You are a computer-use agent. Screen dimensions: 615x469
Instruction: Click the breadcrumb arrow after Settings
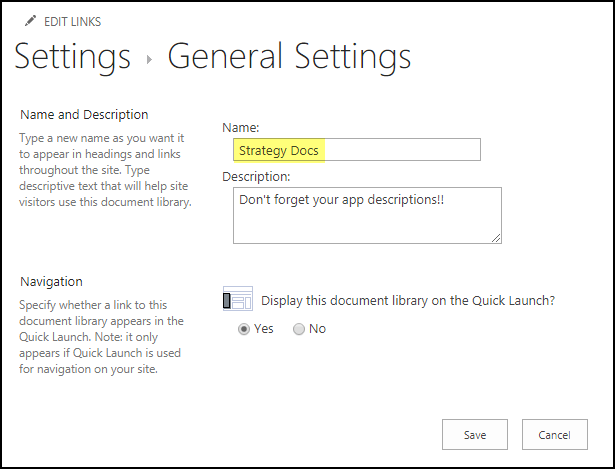tap(149, 59)
